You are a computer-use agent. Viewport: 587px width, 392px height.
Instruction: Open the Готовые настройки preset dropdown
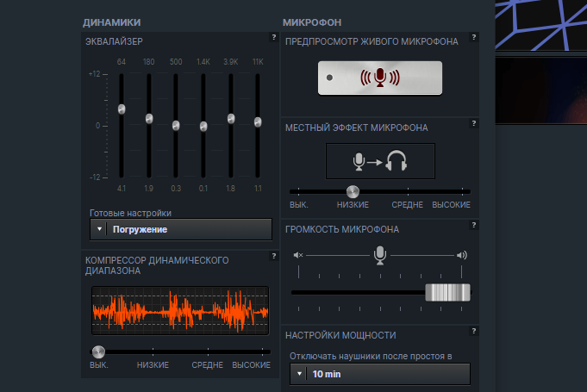tap(181, 229)
